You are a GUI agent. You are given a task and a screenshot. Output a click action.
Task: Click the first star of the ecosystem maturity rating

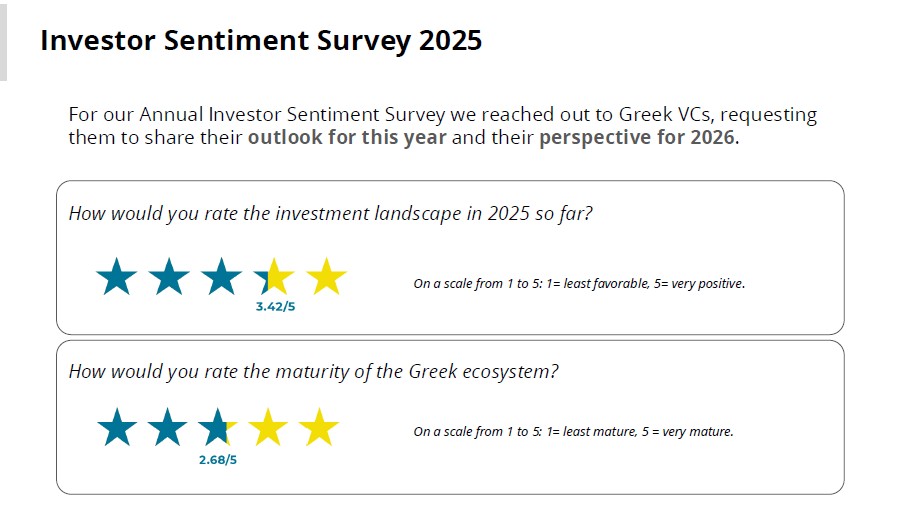coord(118,428)
